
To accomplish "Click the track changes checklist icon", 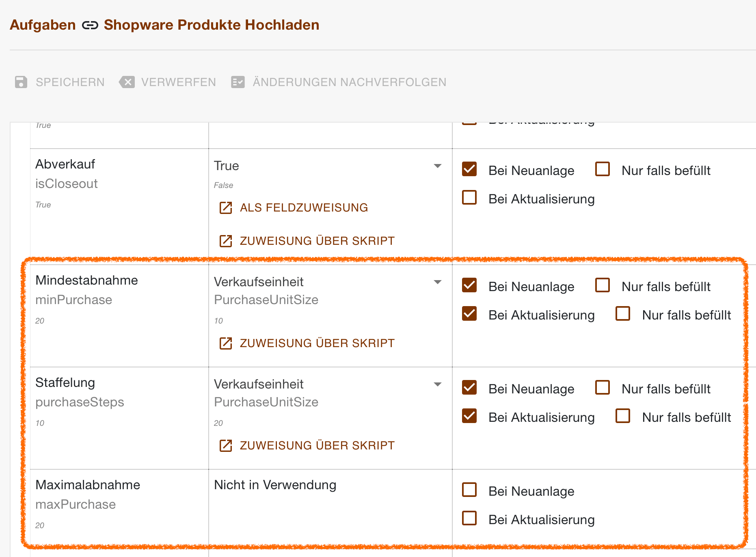I will [238, 82].
